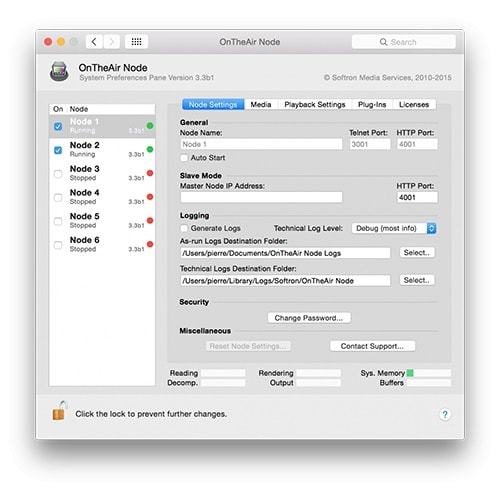The height and width of the screenshot is (500, 500).
Task: Click the unlocked padlock icon
Action: click(x=60, y=411)
